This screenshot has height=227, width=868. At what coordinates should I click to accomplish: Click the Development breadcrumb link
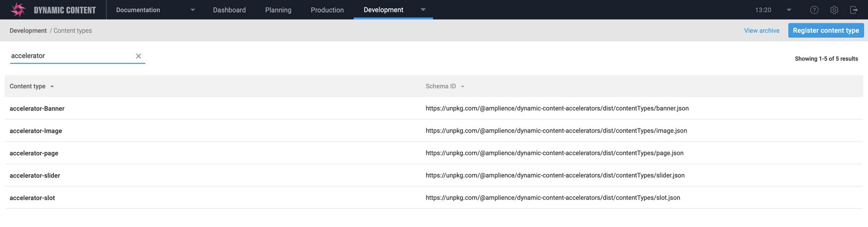point(28,31)
